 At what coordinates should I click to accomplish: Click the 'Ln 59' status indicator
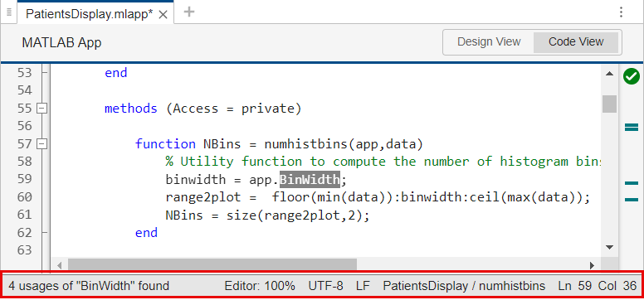(x=575, y=286)
